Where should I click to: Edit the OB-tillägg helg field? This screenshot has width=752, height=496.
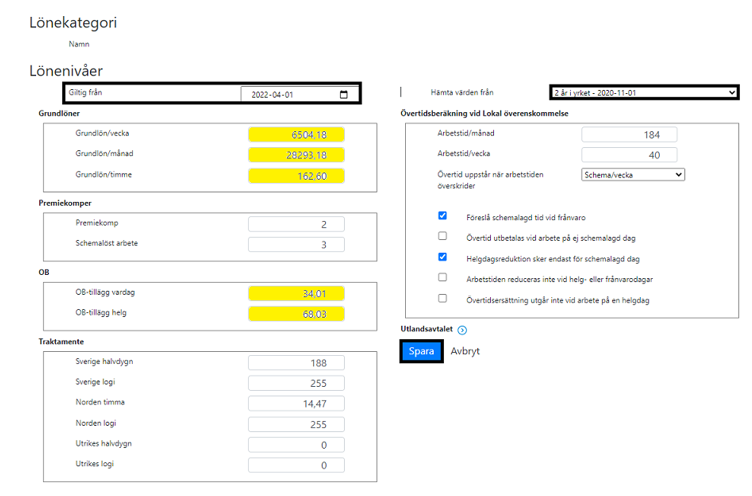pos(296,314)
